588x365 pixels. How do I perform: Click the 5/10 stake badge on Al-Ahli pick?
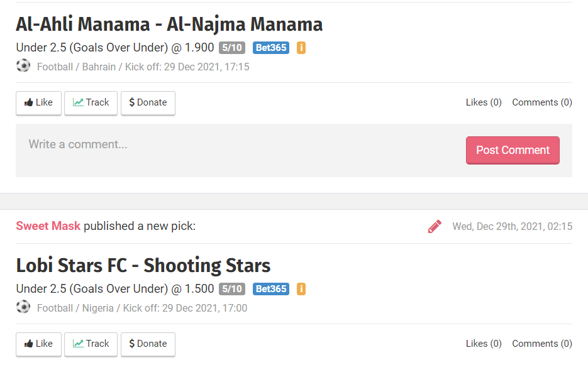tap(232, 48)
